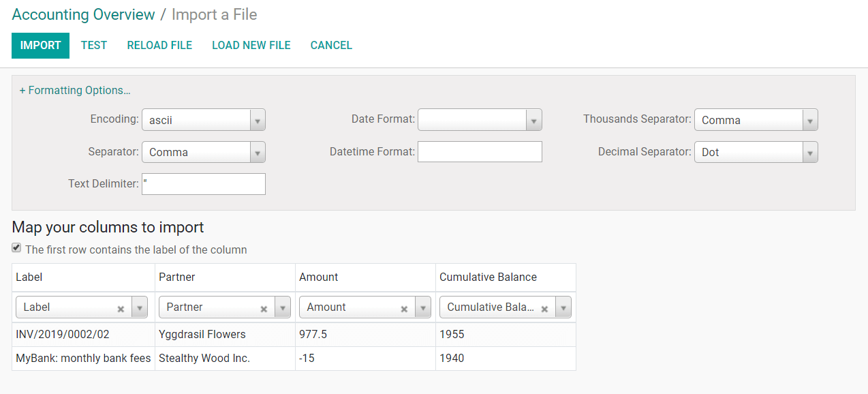Open the Partner field mapping dropdown
This screenshot has height=394, width=868.
click(x=282, y=307)
